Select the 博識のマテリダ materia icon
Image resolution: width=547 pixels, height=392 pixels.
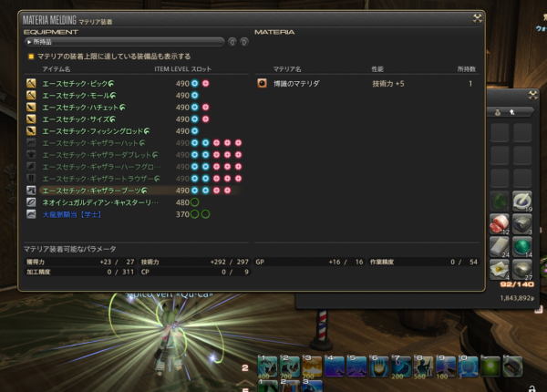point(263,83)
